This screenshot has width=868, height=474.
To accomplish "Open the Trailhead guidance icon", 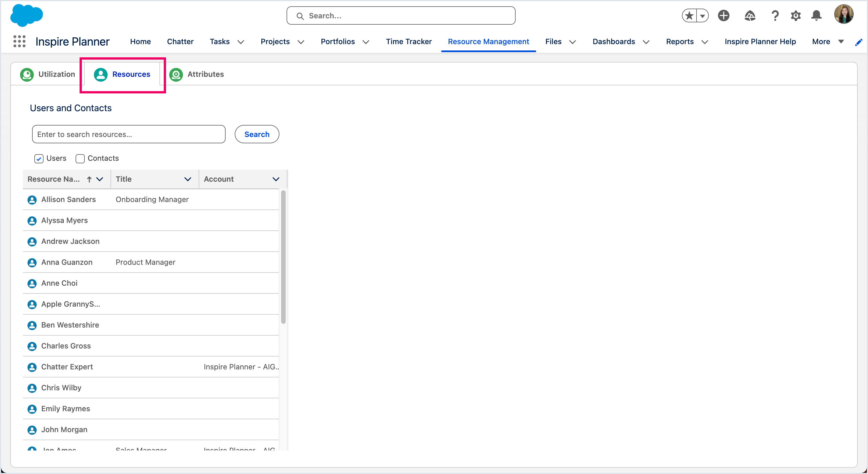I will [x=750, y=15].
